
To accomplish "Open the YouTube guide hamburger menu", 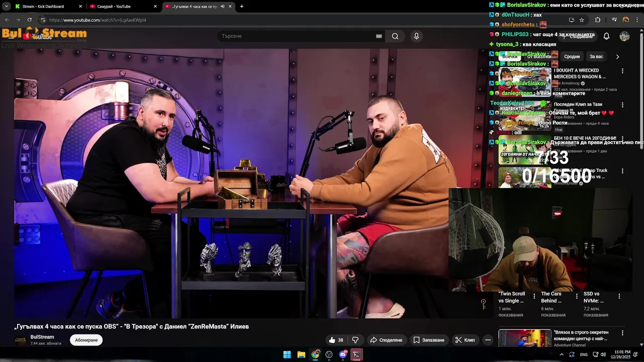I will tap(11, 36).
